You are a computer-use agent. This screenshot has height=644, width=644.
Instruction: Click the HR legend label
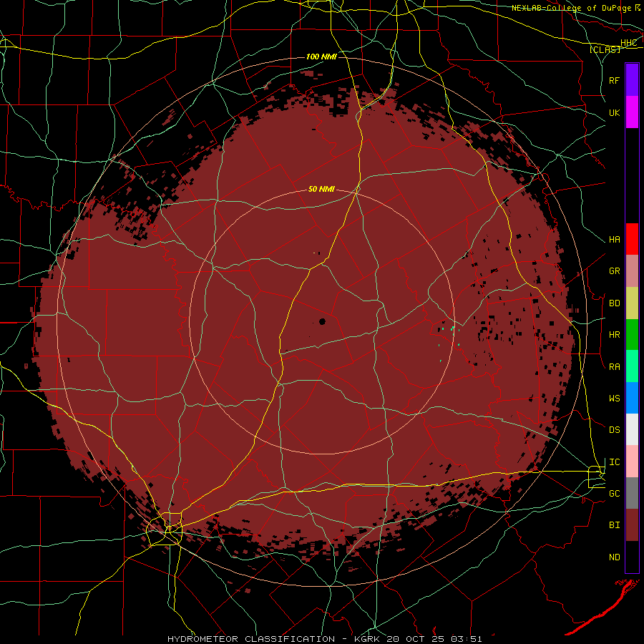tap(614, 335)
